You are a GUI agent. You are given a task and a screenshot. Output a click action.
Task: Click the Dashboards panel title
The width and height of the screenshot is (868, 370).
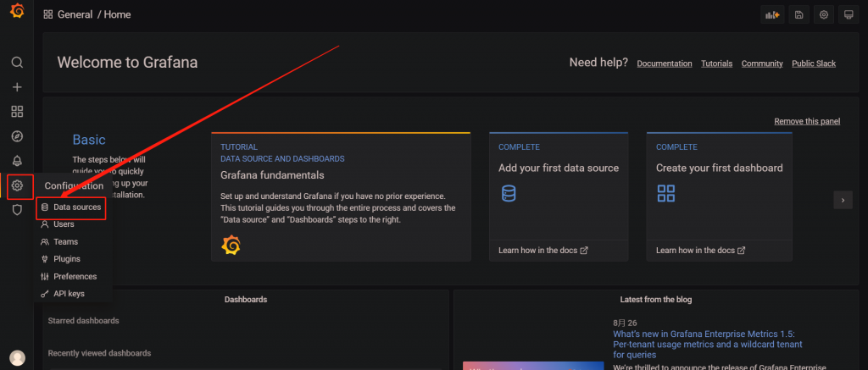(x=246, y=299)
